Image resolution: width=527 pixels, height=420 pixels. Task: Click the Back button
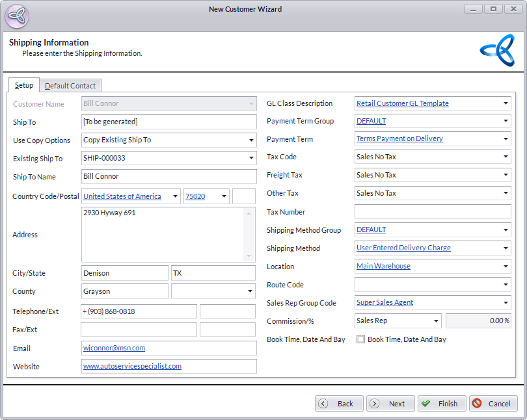(x=338, y=404)
